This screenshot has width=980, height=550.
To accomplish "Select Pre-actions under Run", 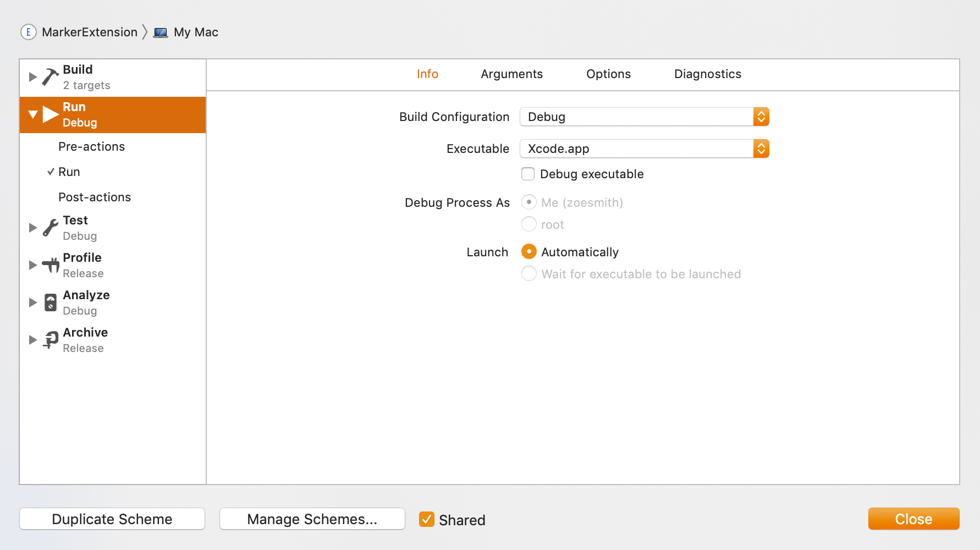I will (x=91, y=146).
